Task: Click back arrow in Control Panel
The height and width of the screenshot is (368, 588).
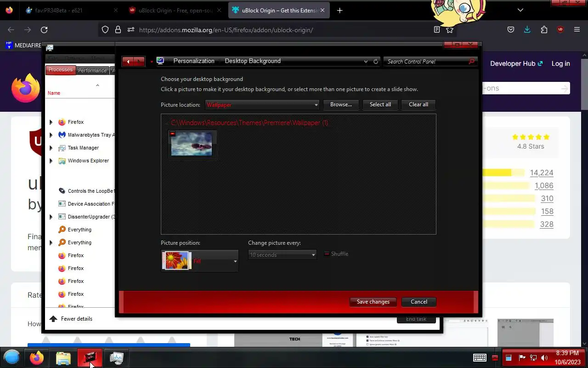Action: [128, 61]
